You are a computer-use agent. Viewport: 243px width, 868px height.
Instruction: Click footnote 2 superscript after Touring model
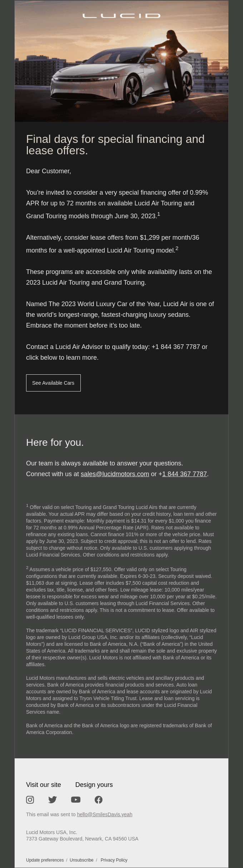click(x=177, y=248)
